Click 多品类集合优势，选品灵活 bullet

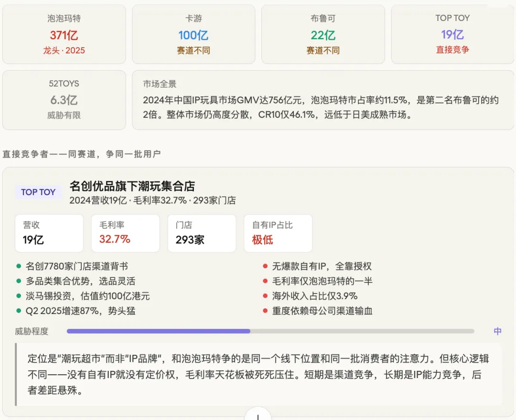tap(76, 281)
